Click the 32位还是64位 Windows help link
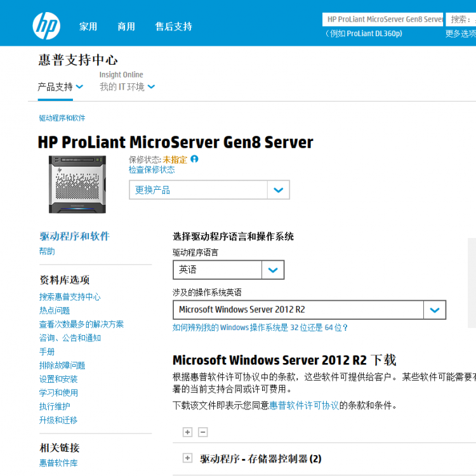The width and height of the screenshot is (476, 476). (x=260, y=327)
